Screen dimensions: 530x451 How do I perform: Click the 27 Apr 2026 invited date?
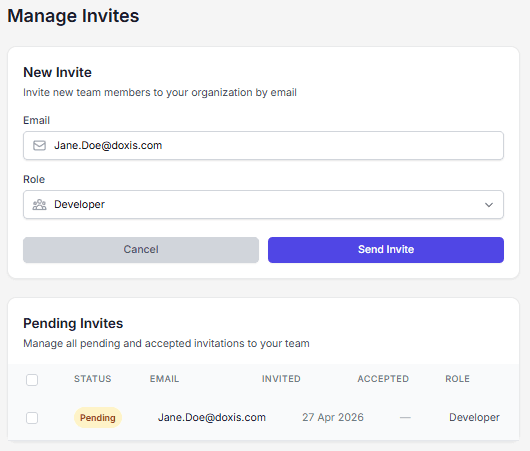(333, 417)
